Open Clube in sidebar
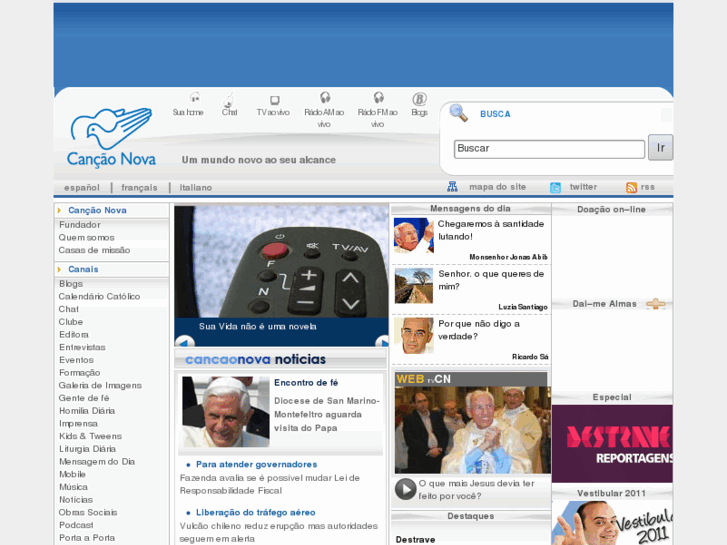The height and width of the screenshot is (545, 727). click(x=70, y=322)
